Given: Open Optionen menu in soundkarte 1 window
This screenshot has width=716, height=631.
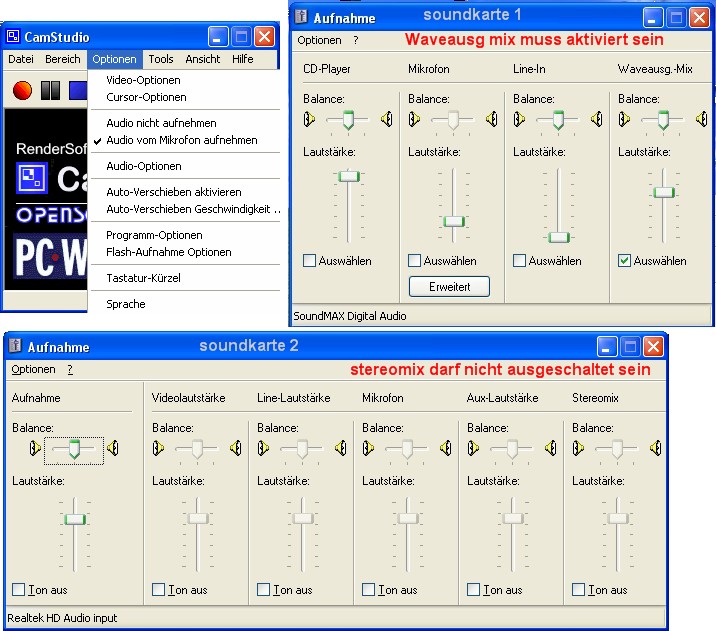Looking at the screenshot, I should pos(319,40).
